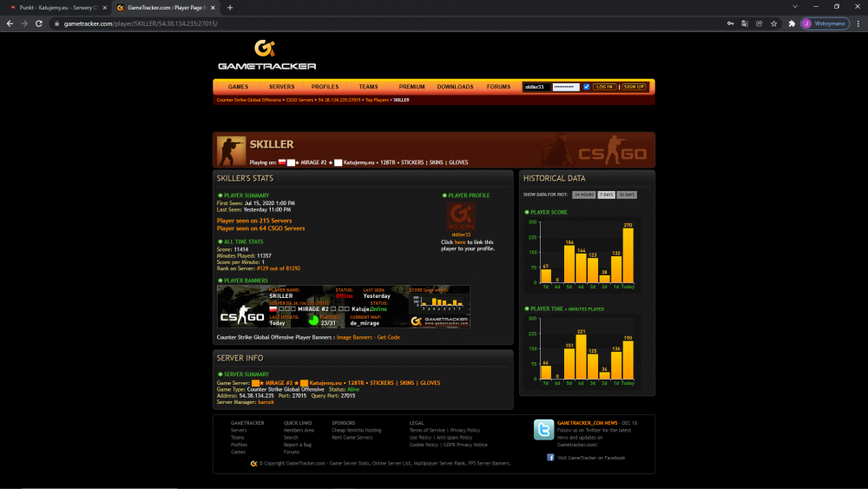
Task: Open footer Members Area link
Action: coord(299,430)
